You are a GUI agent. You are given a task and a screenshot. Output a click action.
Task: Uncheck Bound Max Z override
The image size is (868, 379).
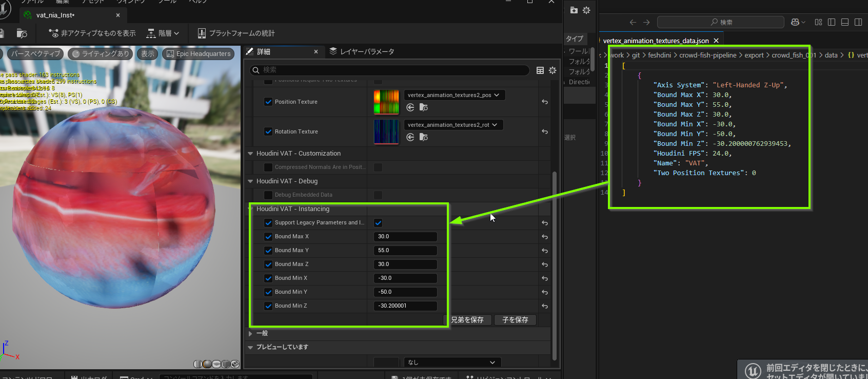click(x=268, y=264)
